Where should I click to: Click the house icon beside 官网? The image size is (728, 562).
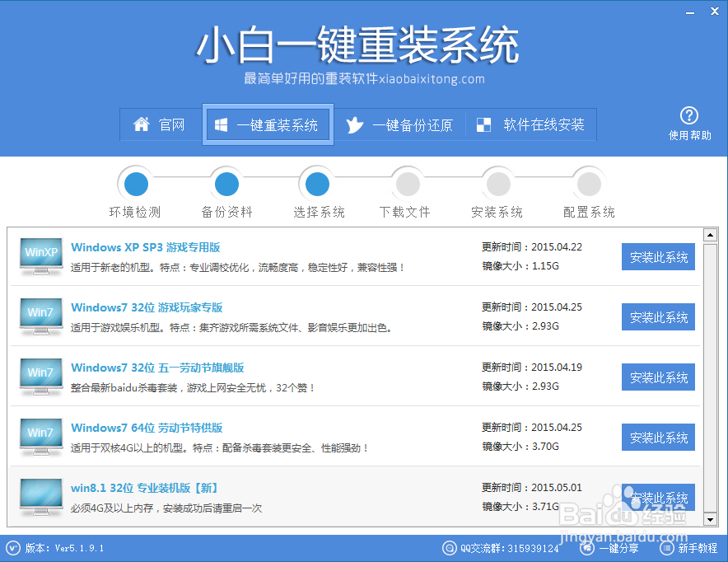tap(141, 124)
